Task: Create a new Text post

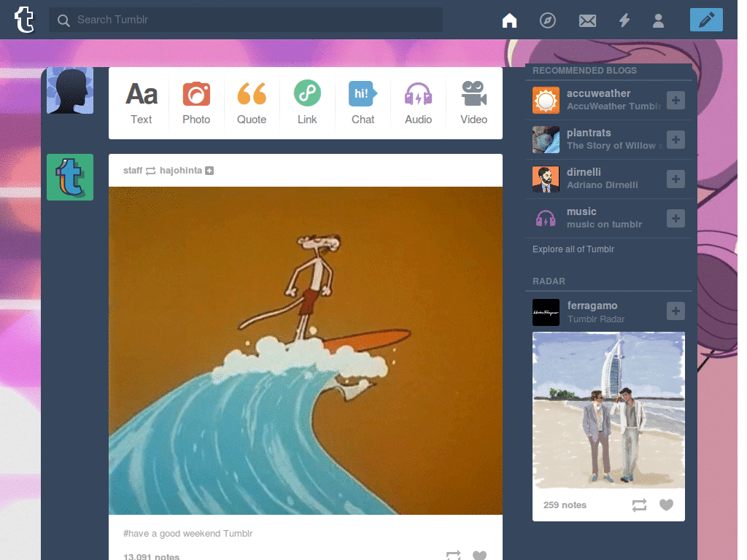Action: coord(142,103)
